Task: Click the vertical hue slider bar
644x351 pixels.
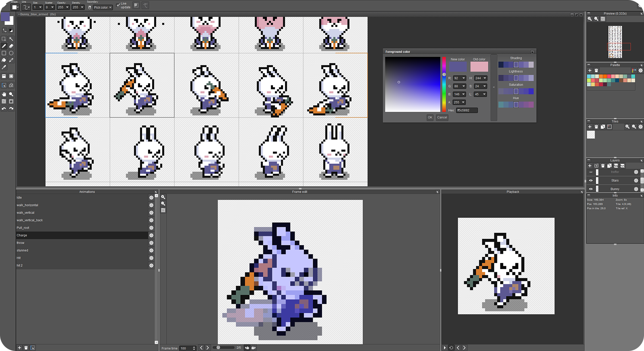Action: click(x=444, y=84)
